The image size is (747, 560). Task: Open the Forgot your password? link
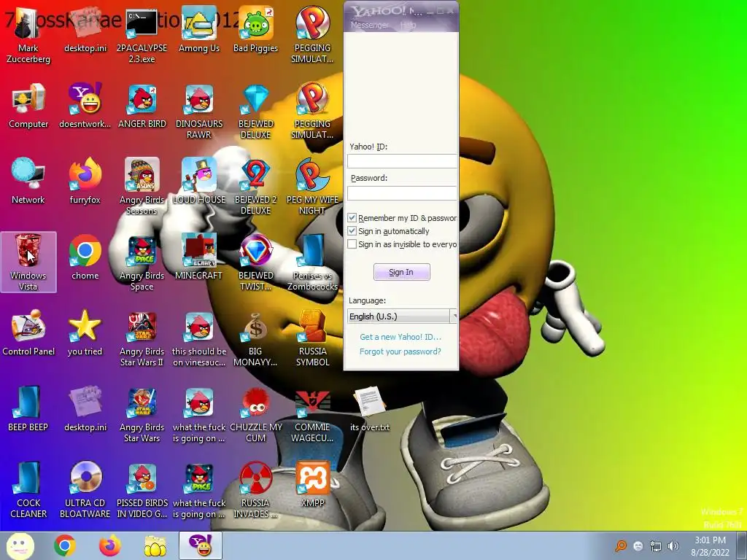pos(400,351)
